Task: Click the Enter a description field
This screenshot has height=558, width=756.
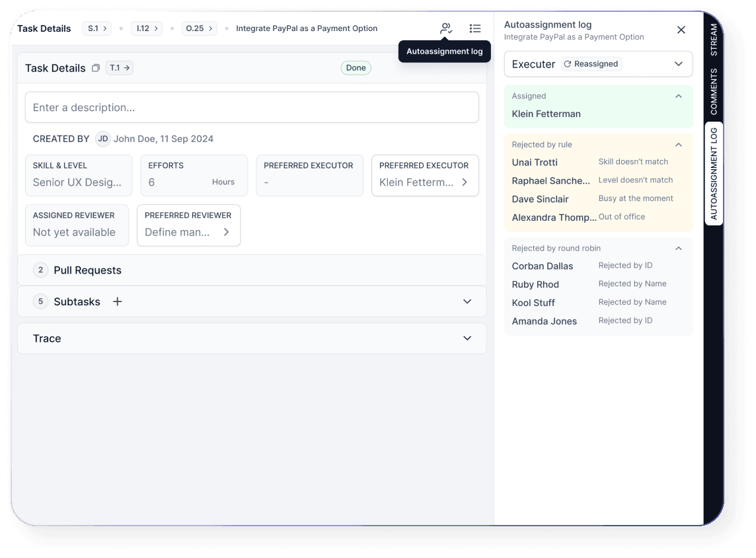Action: [252, 107]
